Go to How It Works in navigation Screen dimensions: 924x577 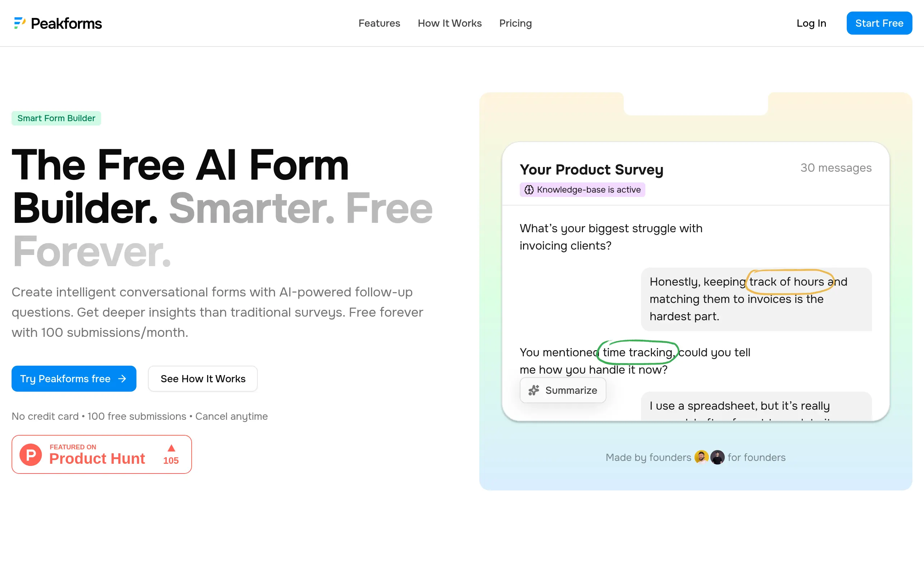[449, 23]
